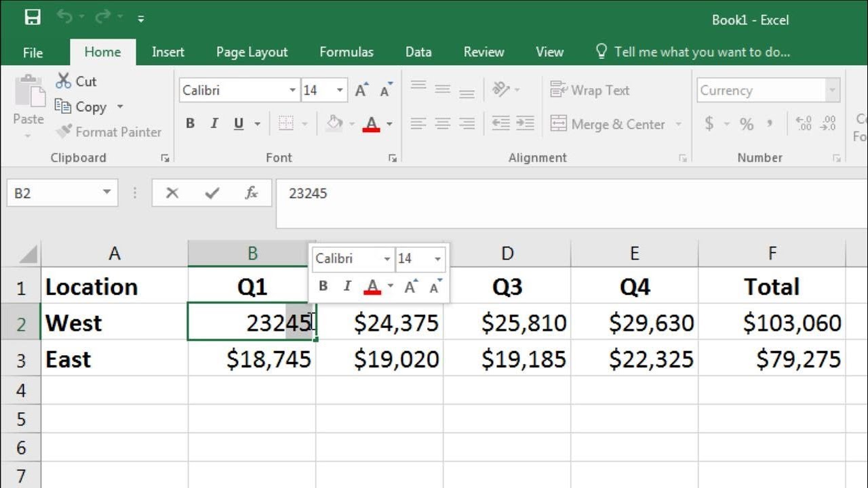Screen dimensions: 868x488
Task: Open the Clipboard pane launcher
Action: 165,158
